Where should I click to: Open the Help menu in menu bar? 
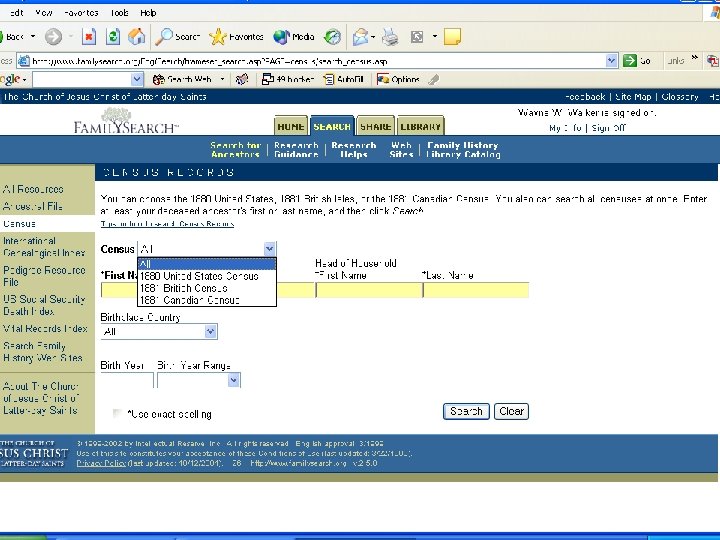pos(148,13)
